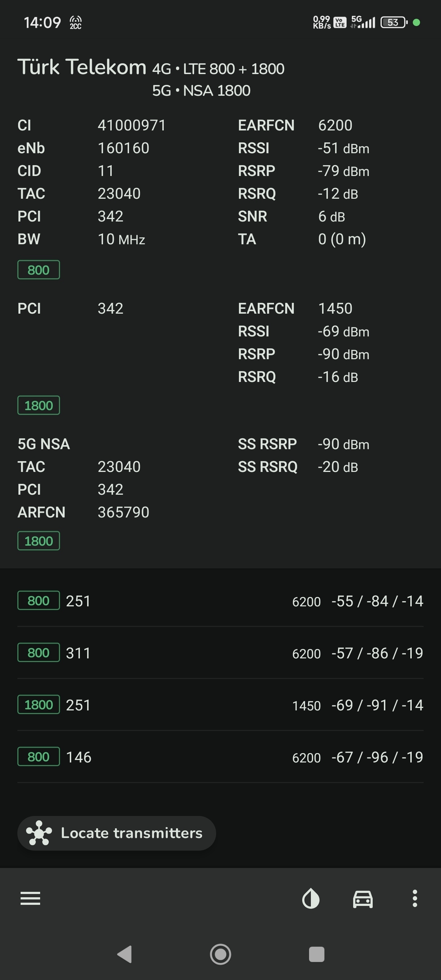Screen dimensions: 441x980
Task: Select neighbor cell 800 PCI 146
Action: 220,757
